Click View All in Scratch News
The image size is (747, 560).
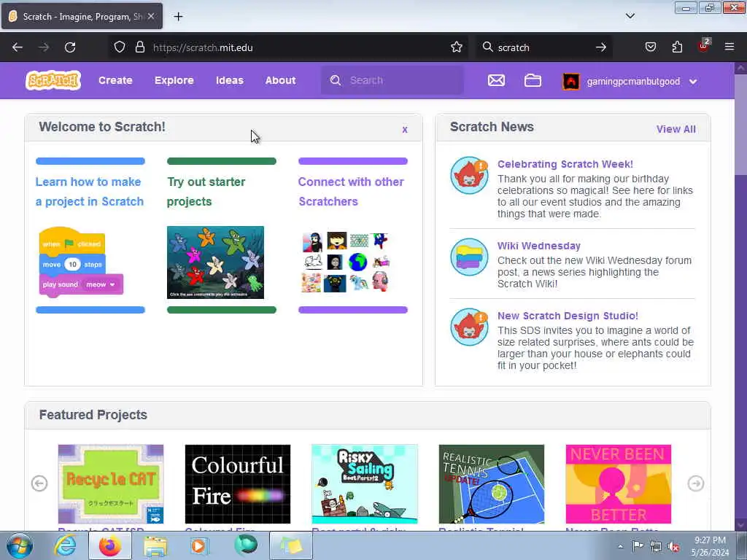click(676, 129)
